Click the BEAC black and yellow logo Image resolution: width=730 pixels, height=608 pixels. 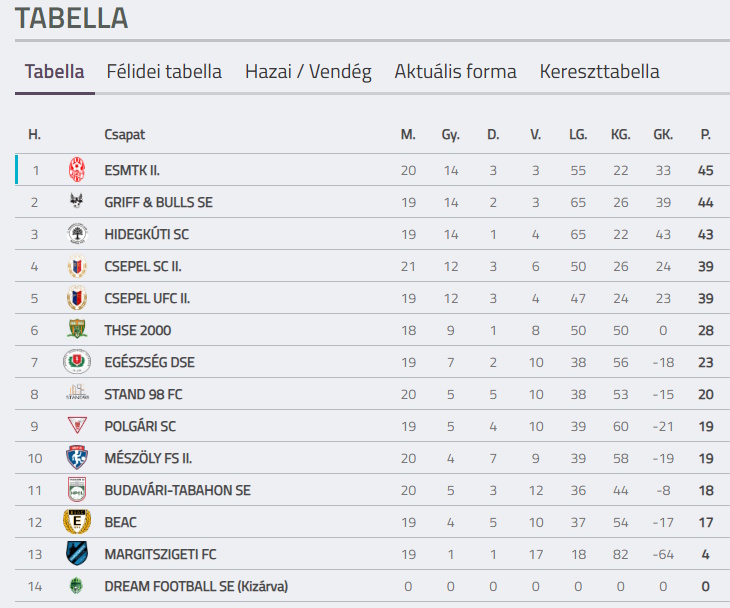[77, 522]
